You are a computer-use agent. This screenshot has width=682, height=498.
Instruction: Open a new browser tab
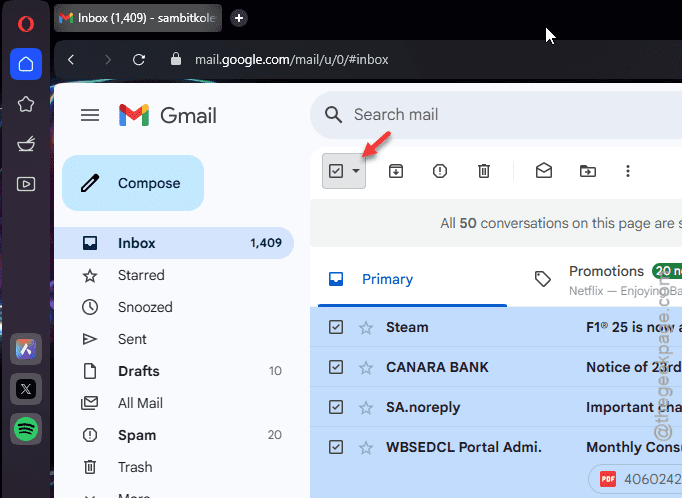tap(239, 18)
